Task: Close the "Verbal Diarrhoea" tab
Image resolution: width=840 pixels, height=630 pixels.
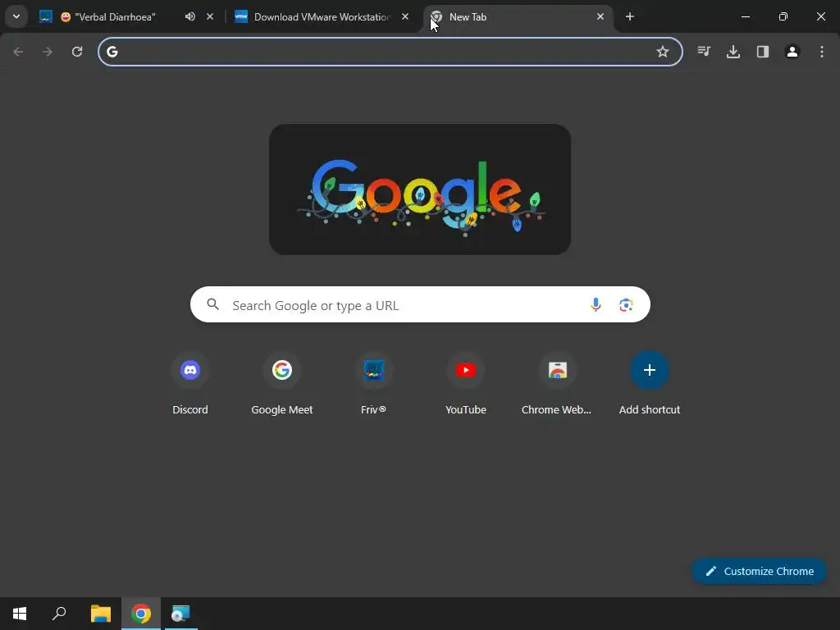Action: tap(210, 16)
